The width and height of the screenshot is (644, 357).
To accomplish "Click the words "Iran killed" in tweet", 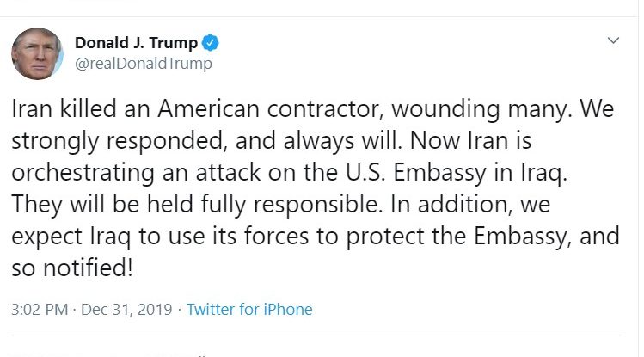I will 58,109.
